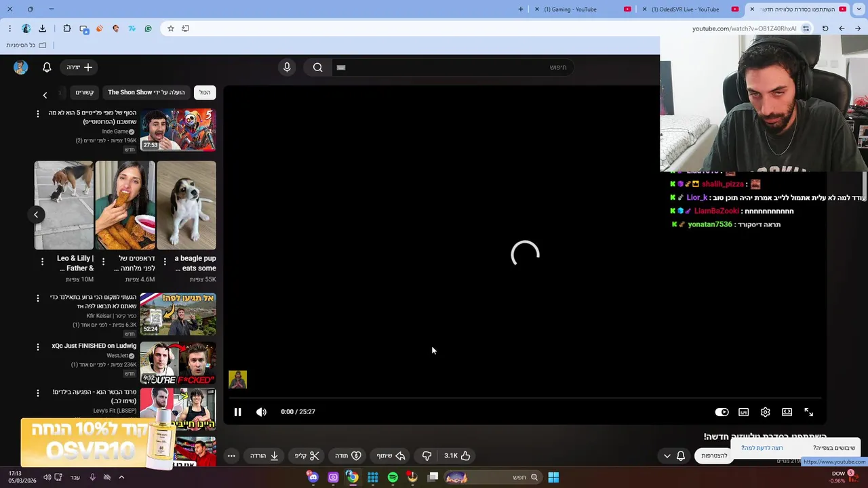Click the רוצה לדעת למה link
868x488 pixels.
click(762, 448)
